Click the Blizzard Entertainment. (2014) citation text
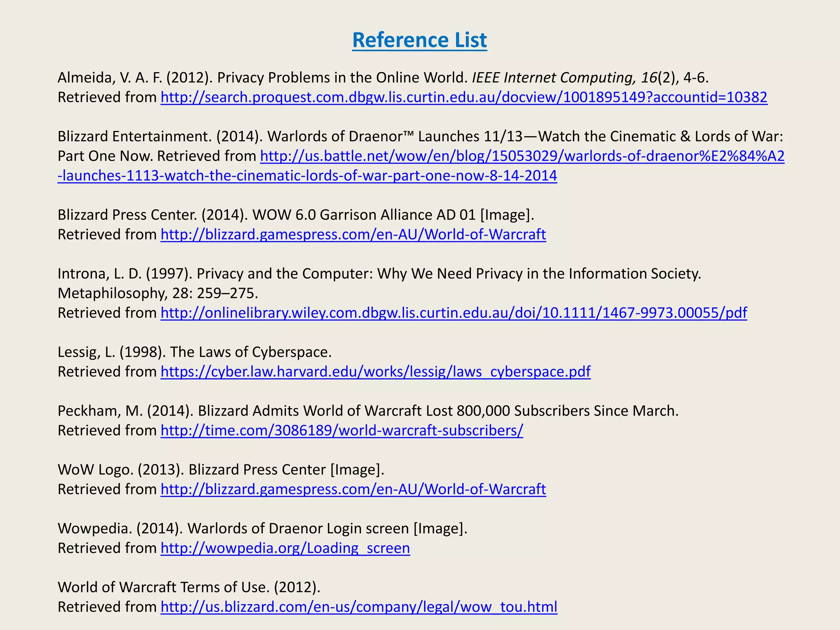Image resolution: width=840 pixels, height=630 pixels. click(x=420, y=136)
